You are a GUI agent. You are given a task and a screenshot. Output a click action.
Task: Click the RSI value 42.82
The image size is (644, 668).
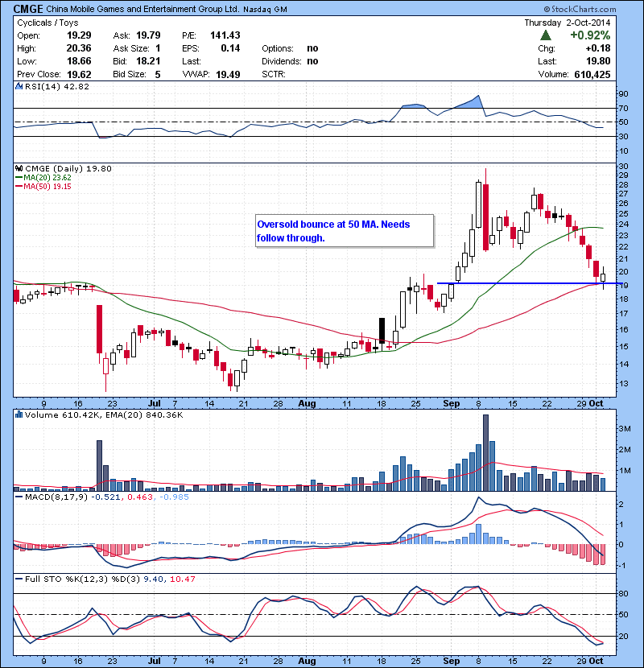[76, 86]
